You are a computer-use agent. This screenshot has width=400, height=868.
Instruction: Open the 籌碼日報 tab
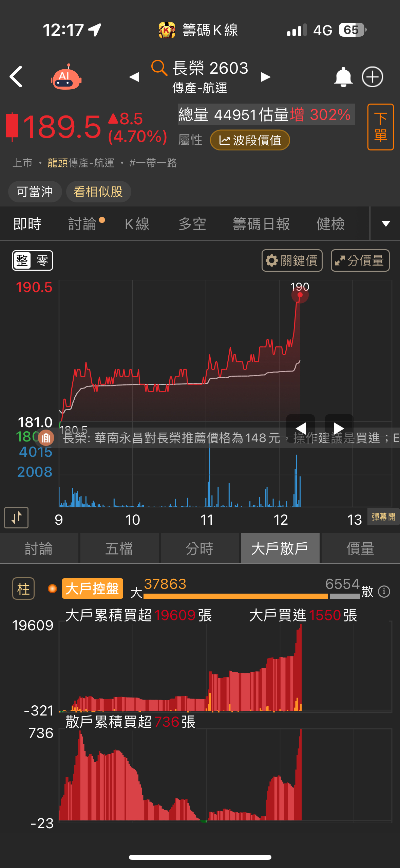point(261,224)
